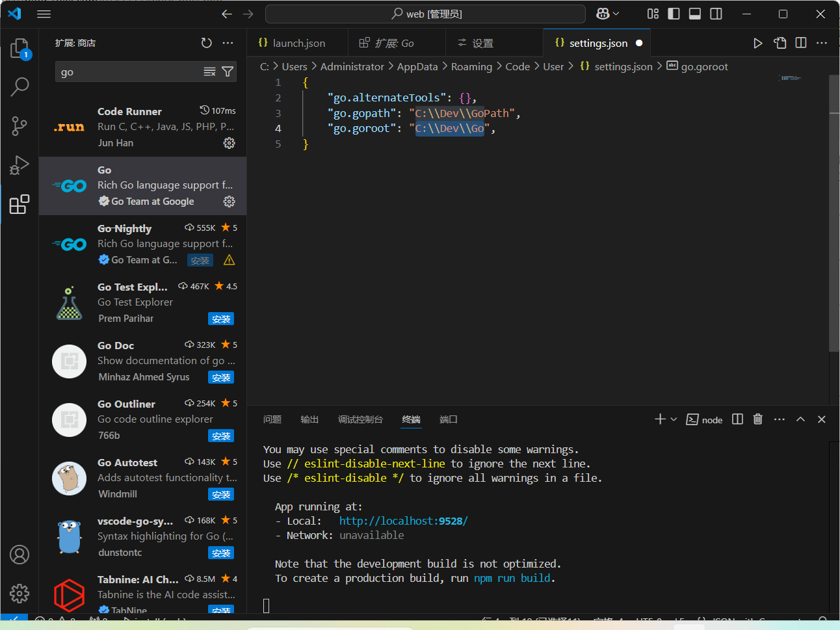Image resolution: width=840 pixels, height=630 pixels.
Task: Install the Go Doc extension
Action: click(221, 377)
